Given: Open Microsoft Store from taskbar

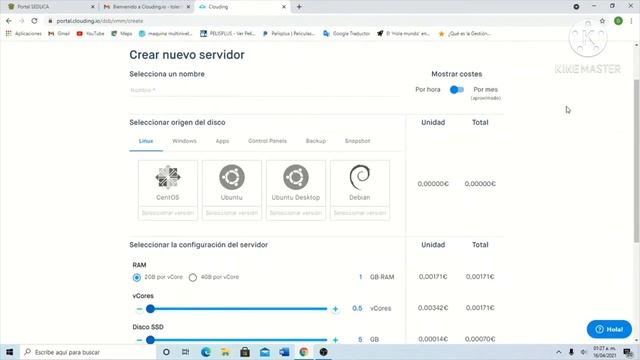Looking at the screenshot, I should (x=245, y=352).
